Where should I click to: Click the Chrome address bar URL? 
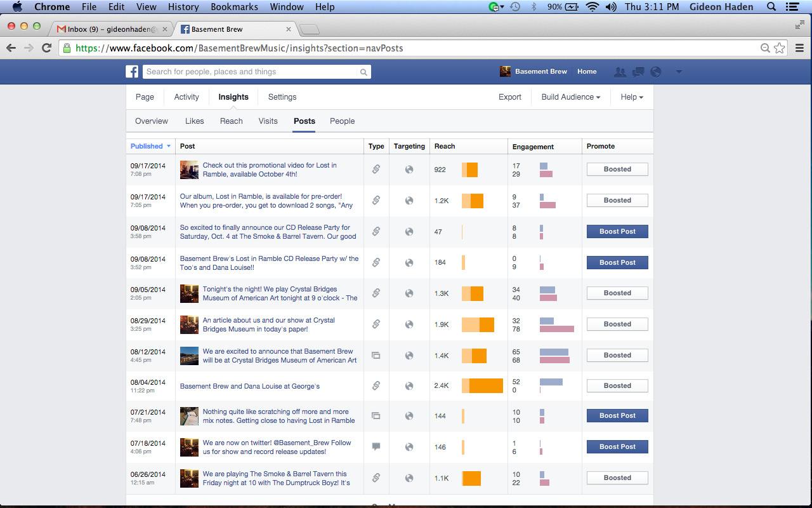click(239, 48)
